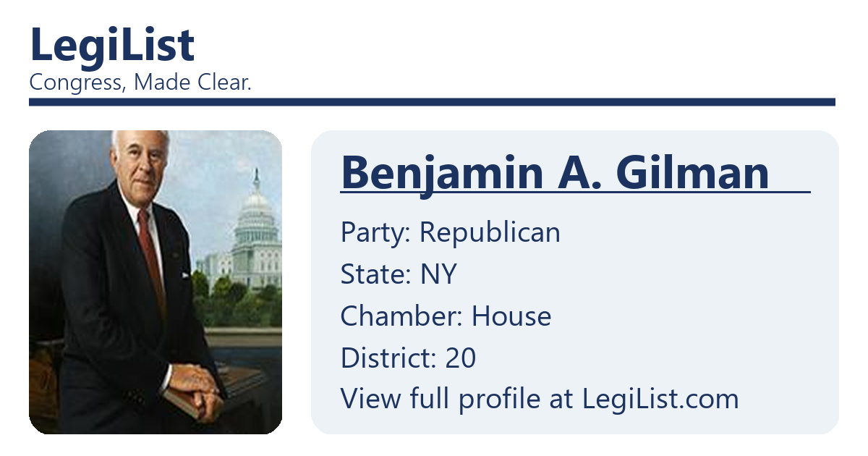This screenshot has width=868, height=456.
Task: Click the clasped hands in the portrait
Action: pyautogui.click(x=197, y=384)
